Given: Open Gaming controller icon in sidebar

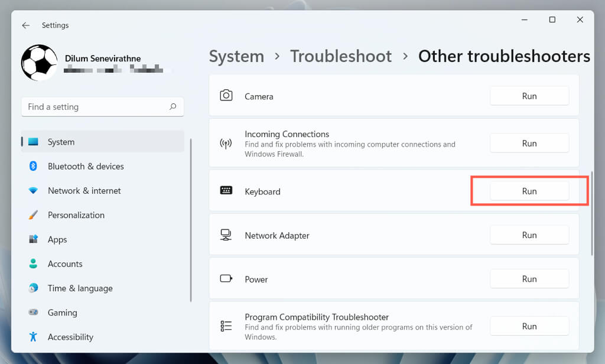Looking at the screenshot, I should click(x=34, y=313).
